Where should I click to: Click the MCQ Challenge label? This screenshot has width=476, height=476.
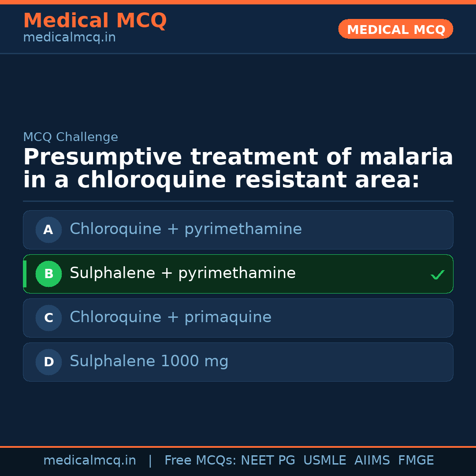pos(71,138)
